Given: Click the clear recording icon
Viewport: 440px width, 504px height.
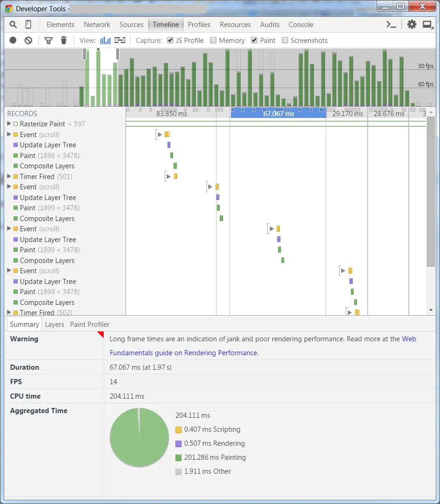Looking at the screenshot, I should pyautogui.click(x=28, y=40).
